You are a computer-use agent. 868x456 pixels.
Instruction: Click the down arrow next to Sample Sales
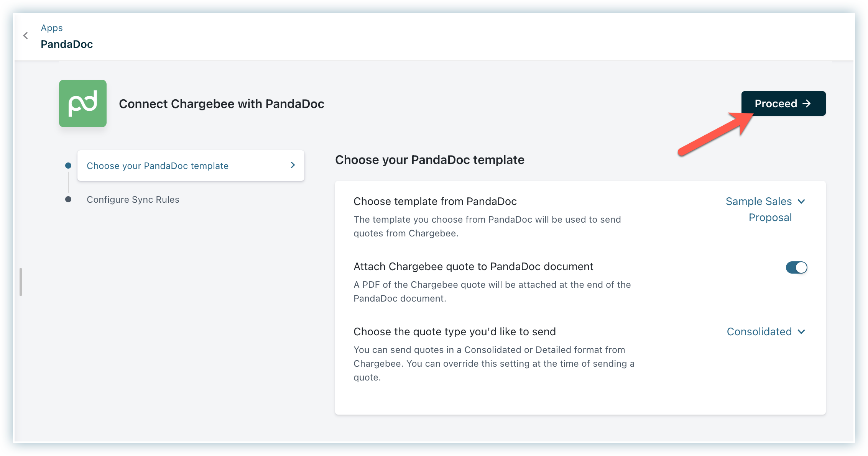[801, 202]
